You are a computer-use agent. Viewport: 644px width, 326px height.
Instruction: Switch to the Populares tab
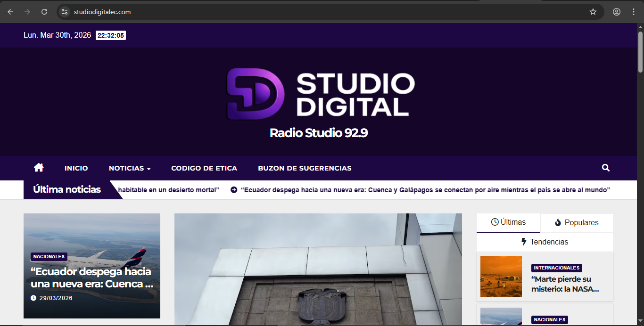(577, 223)
